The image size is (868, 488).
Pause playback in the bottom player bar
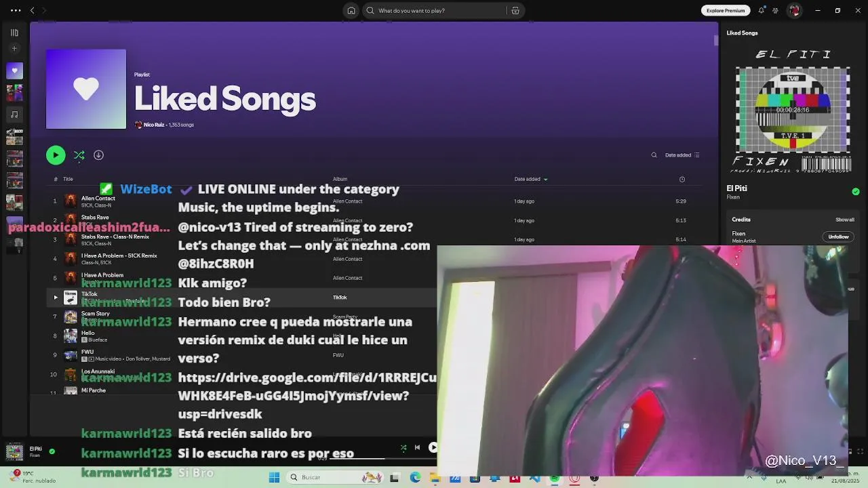click(433, 447)
